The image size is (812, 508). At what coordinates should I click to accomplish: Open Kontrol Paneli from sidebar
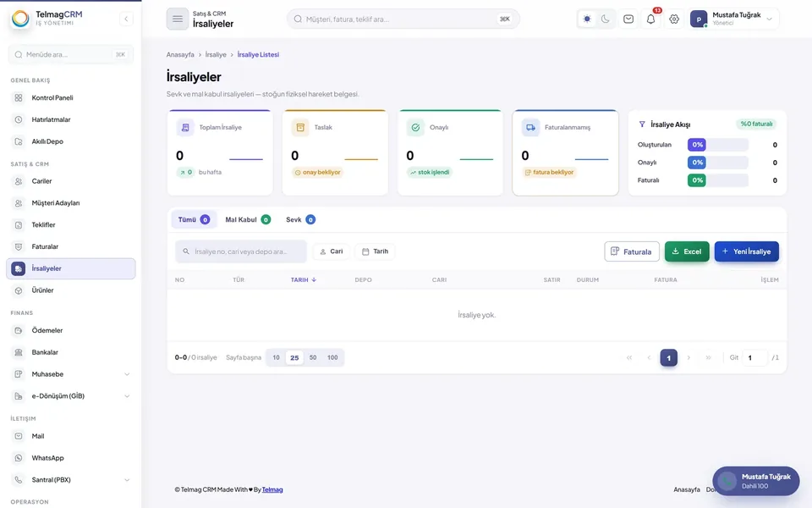(70, 97)
